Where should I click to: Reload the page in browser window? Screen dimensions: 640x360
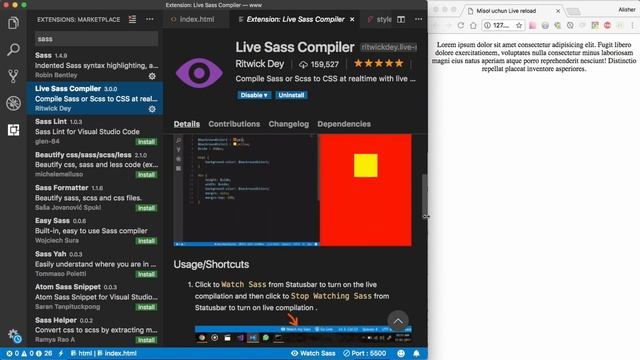[460, 25]
